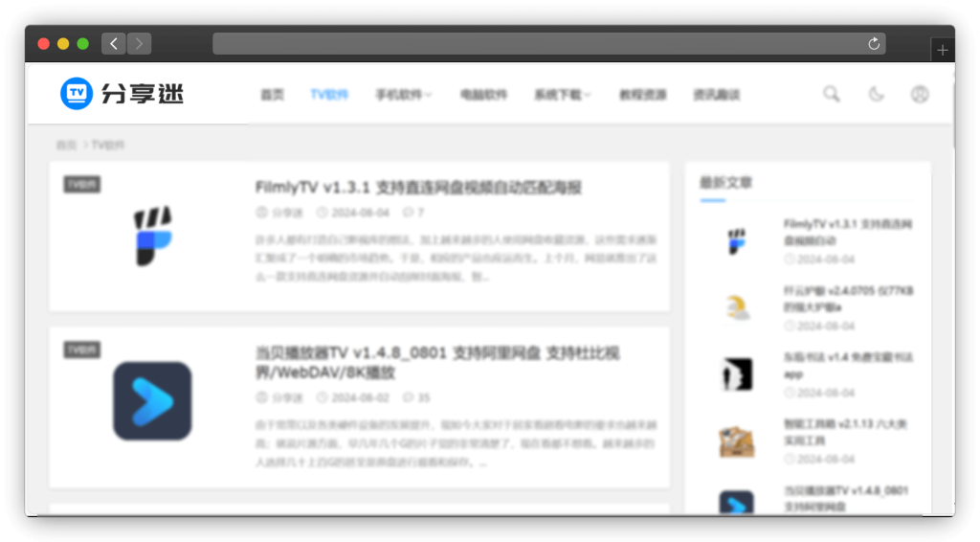This screenshot has height=542, width=980.
Task: Open the FilmlyTV v1.3.1 article title
Action: (x=418, y=187)
